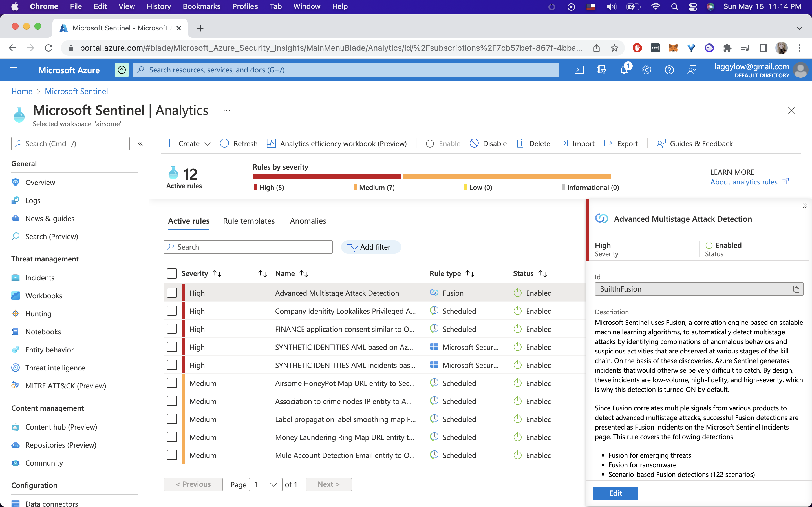Open the Azure portal hamburger menu
The height and width of the screenshot is (507, 812).
tap(14, 70)
